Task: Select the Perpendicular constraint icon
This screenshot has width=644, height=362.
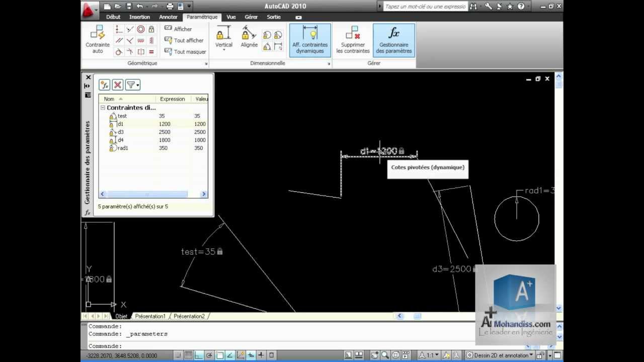Action: pos(130,40)
